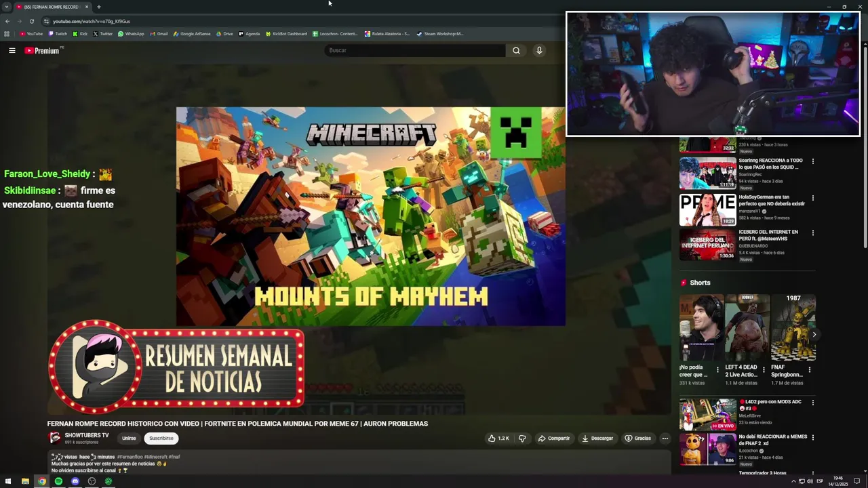Open options menu for Soarinng REACCIONA video
This screenshot has width=868, height=488.
click(812, 162)
